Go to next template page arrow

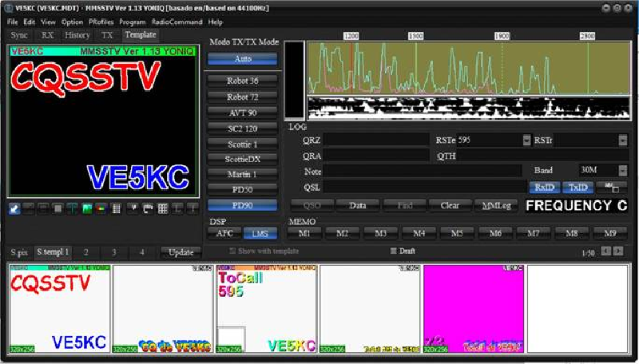[x=618, y=251]
